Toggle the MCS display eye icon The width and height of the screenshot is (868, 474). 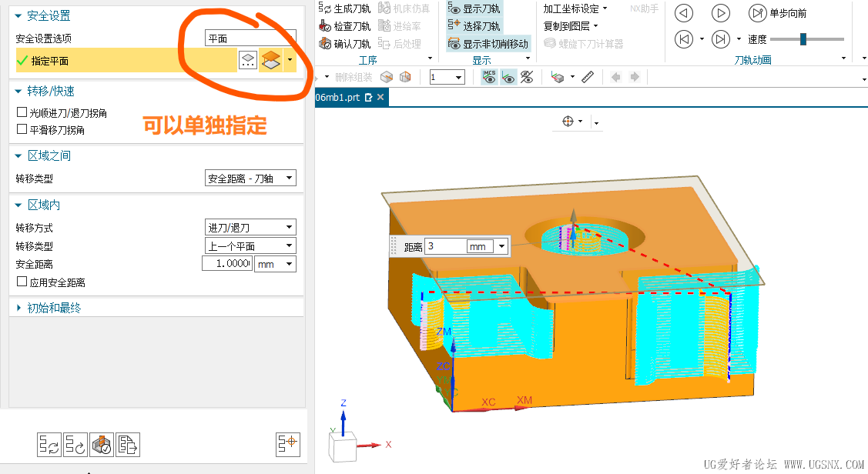[x=489, y=77]
